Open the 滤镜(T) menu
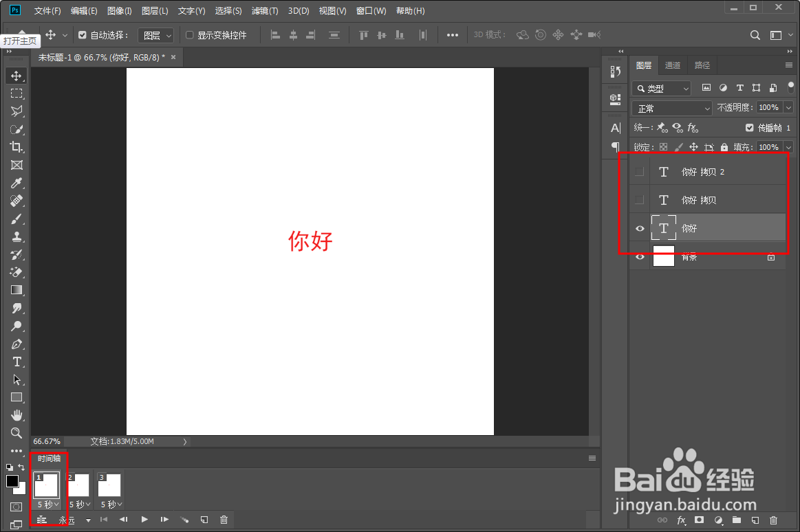The image size is (800, 532). coord(265,11)
